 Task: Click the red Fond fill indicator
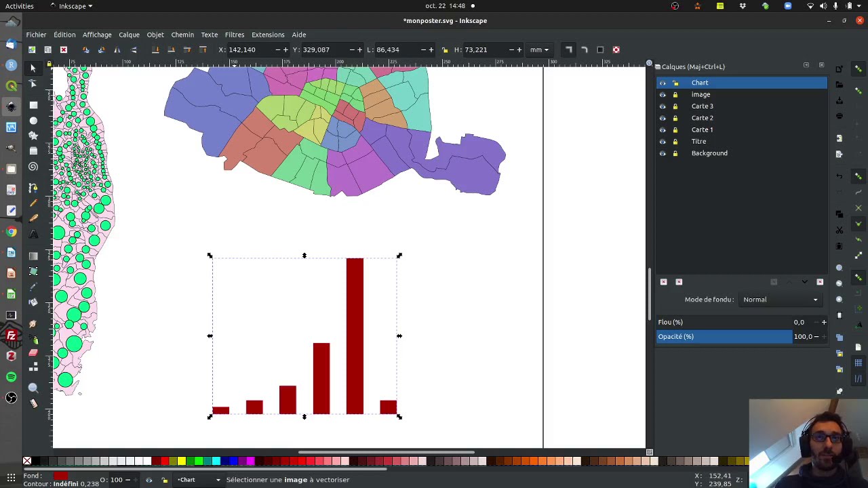(x=60, y=476)
